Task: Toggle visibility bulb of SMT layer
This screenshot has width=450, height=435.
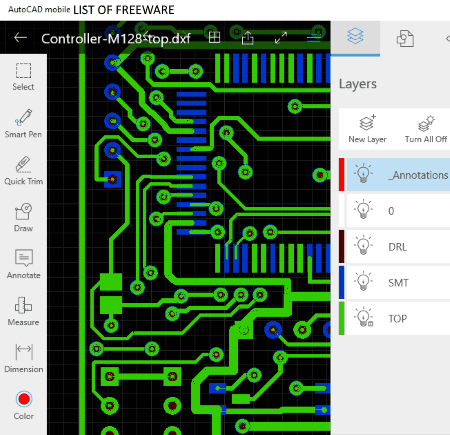Action: click(363, 282)
